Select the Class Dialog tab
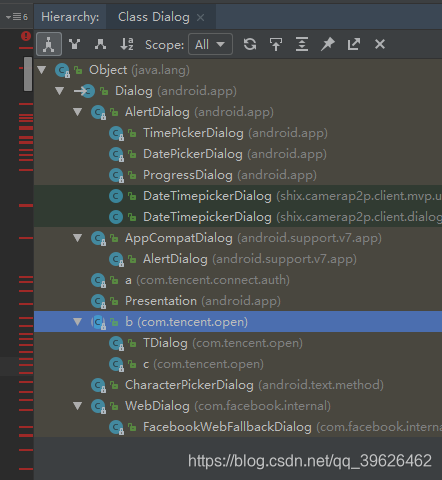 [161, 17]
